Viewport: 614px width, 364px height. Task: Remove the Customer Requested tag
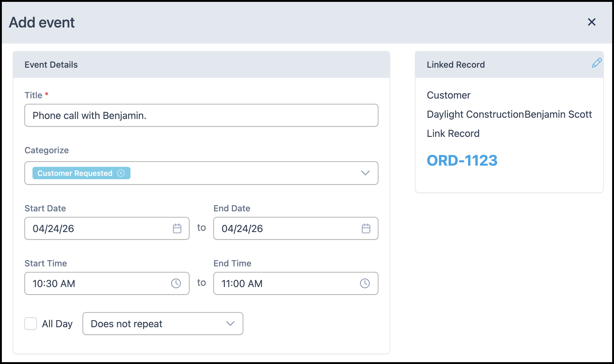click(121, 173)
